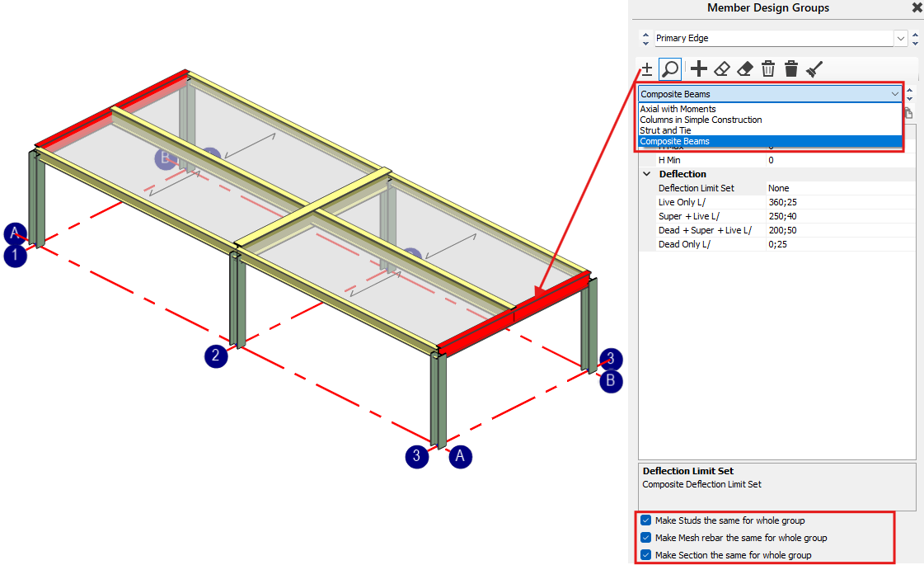The width and height of the screenshot is (924, 565).
Task: Select the Super + Live L/ row label
Action: [689, 216]
